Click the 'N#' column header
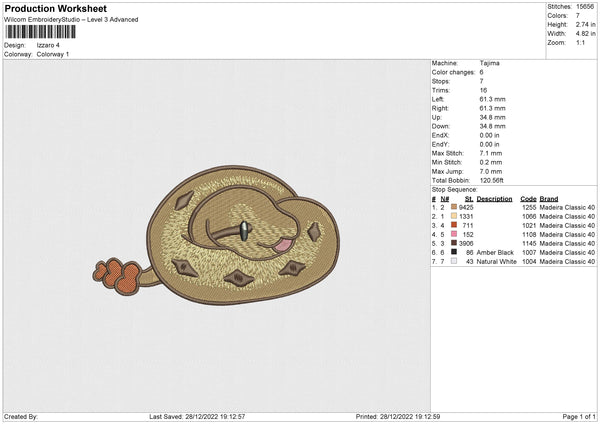600x424 pixels. (445, 199)
